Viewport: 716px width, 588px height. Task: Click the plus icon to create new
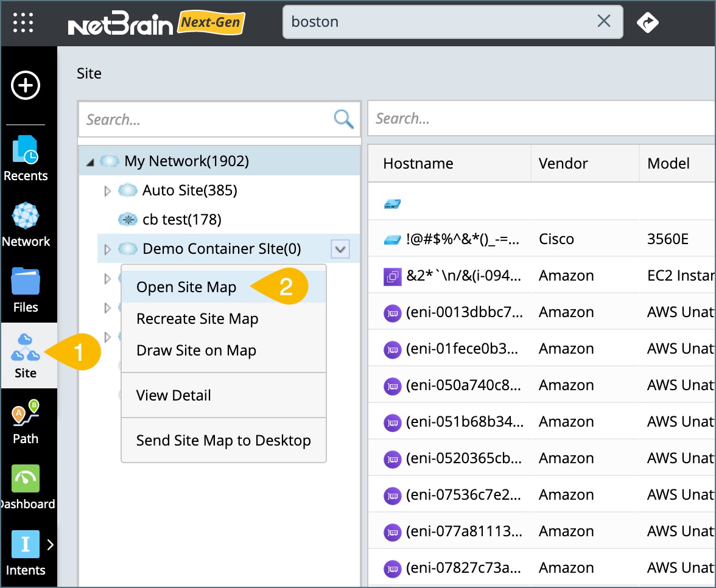26,86
